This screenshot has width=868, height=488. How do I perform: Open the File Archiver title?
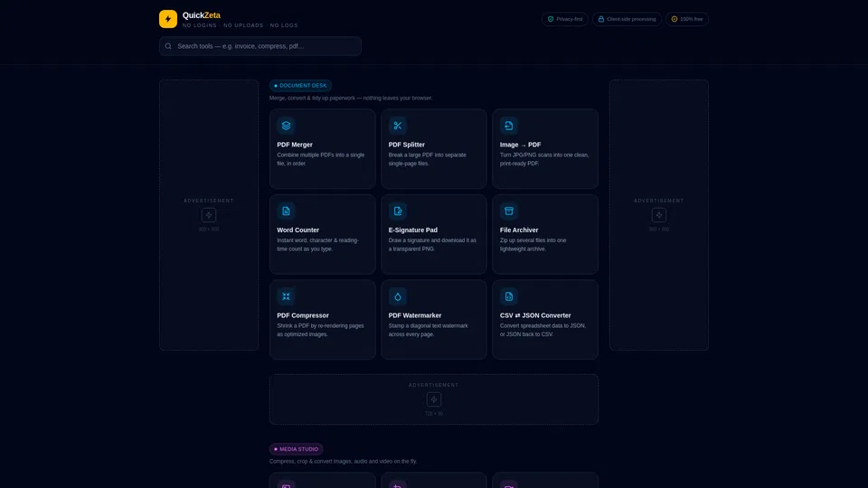519,230
